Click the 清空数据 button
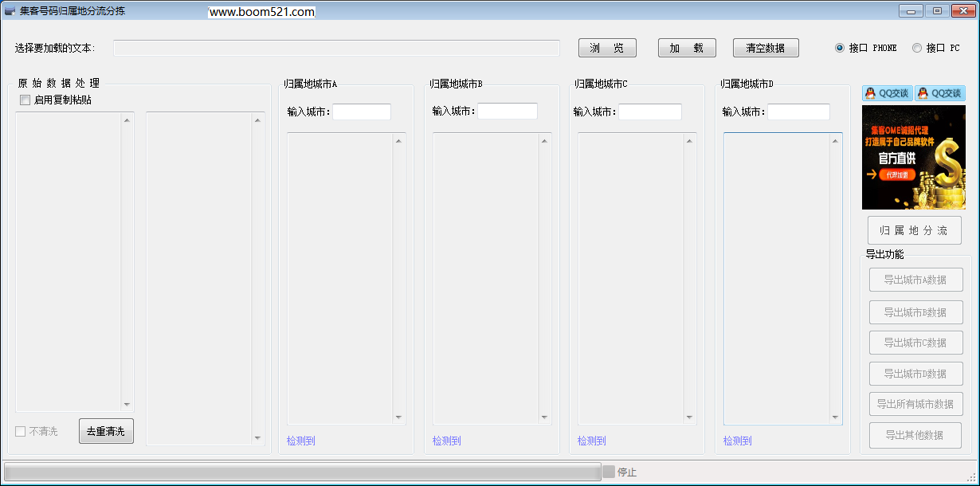The image size is (980, 486). (x=766, y=48)
